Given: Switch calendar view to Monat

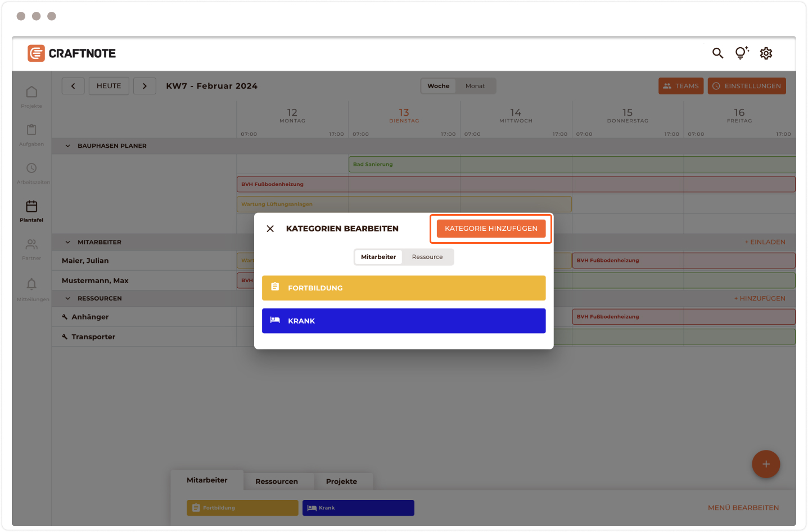Looking at the screenshot, I should [x=475, y=86].
